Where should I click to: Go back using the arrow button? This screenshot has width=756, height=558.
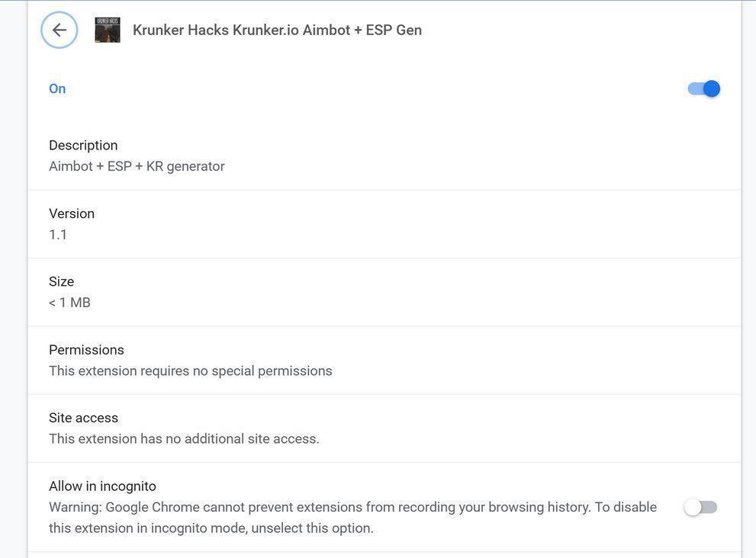point(60,30)
